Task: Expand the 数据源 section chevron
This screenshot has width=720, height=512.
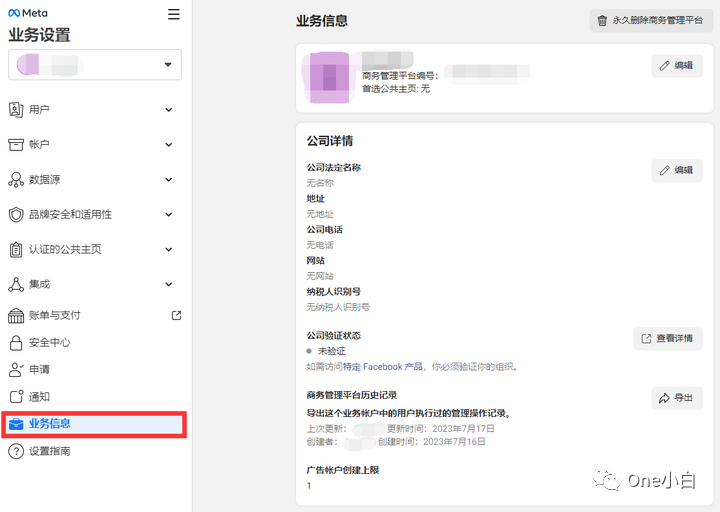Action: pos(169,180)
